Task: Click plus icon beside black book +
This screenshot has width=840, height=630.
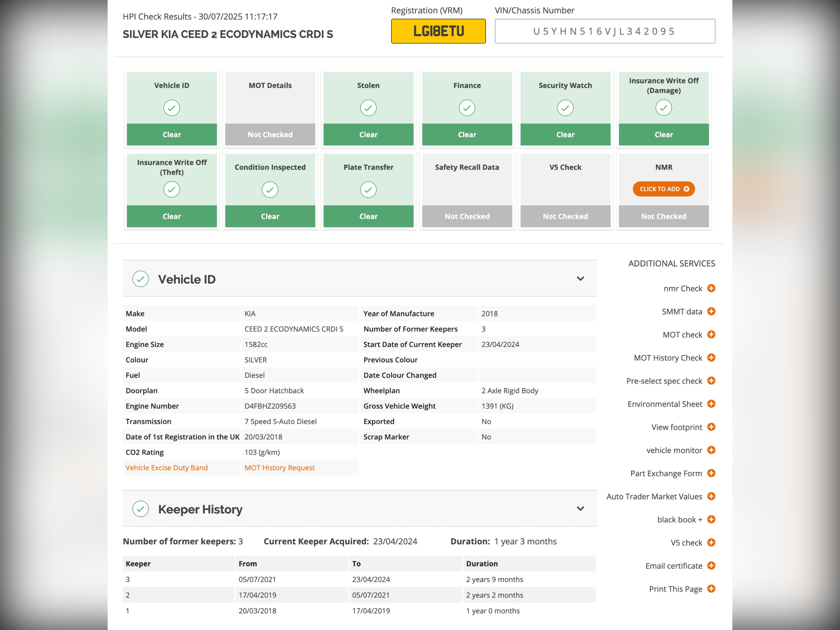Action: (x=711, y=519)
